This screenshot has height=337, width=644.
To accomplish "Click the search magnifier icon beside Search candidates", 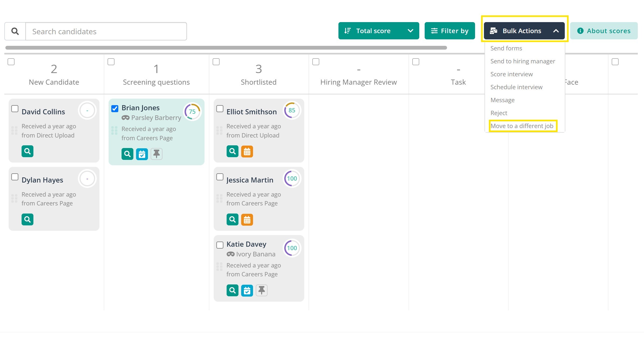I will point(15,31).
